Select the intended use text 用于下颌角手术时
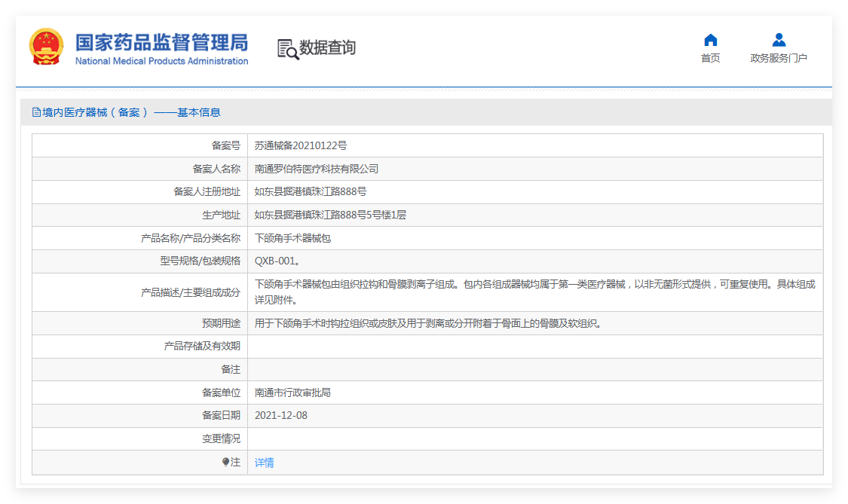The width and height of the screenshot is (848, 504). 428,323
